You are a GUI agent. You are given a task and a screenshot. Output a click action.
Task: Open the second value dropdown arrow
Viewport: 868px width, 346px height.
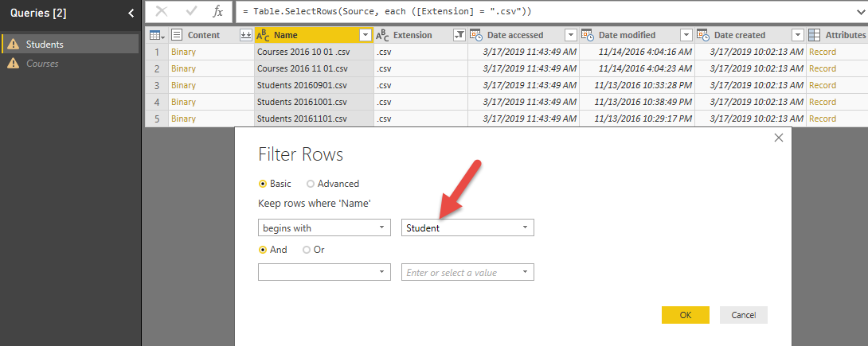525,272
